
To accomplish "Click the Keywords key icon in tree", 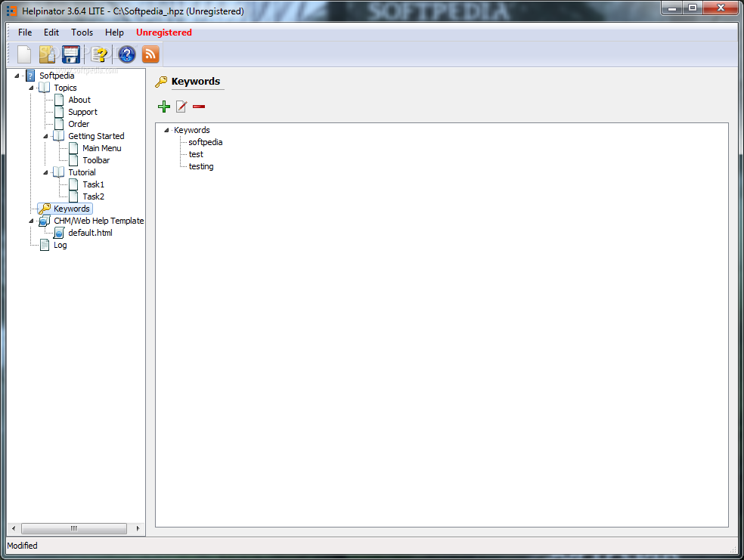I will 45,209.
